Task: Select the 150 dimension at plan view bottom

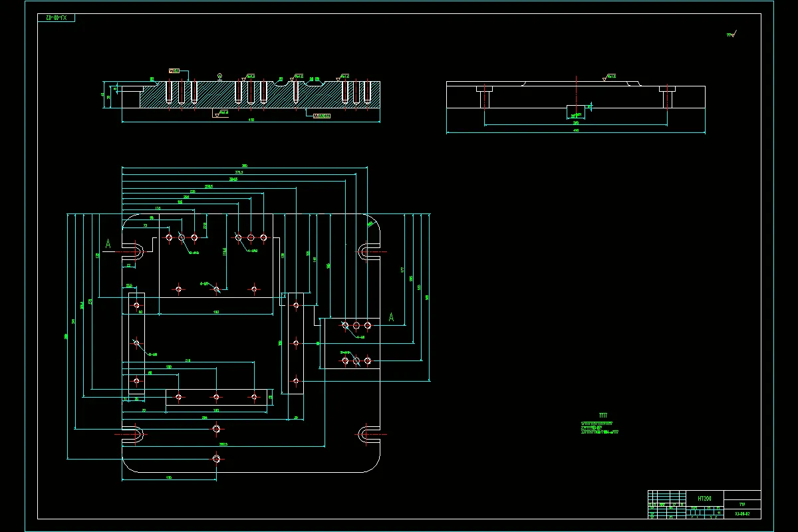Action: coord(169,477)
